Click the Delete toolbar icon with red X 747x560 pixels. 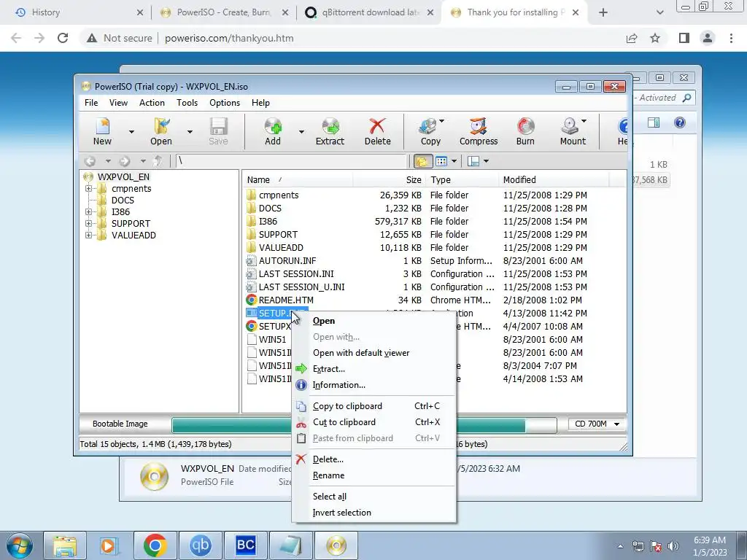[x=377, y=127]
